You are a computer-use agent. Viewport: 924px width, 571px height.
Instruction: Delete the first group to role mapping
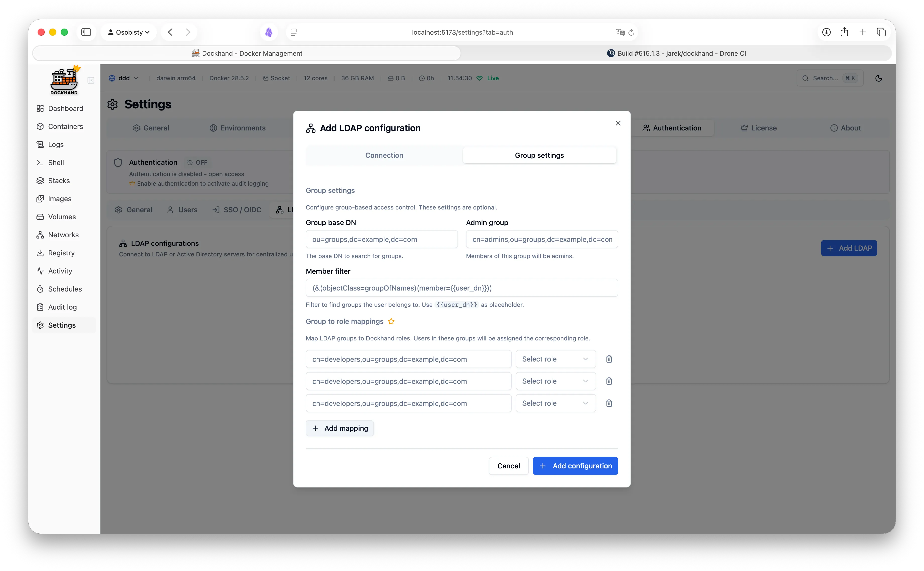pos(608,359)
